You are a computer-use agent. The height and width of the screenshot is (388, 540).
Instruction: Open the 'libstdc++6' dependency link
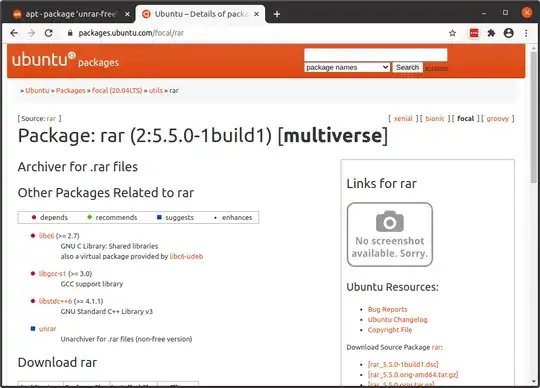[55, 301]
